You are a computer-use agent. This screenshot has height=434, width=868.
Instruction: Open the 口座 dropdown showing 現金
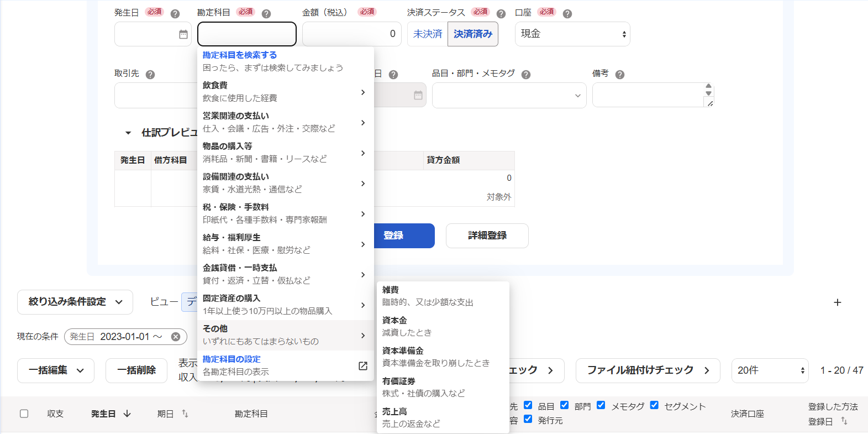point(572,34)
